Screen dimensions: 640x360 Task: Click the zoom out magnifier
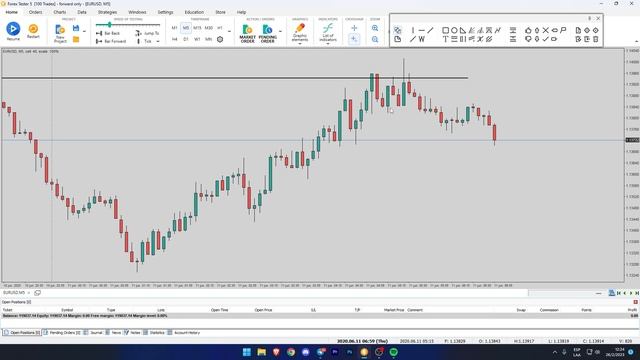click(x=375, y=39)
